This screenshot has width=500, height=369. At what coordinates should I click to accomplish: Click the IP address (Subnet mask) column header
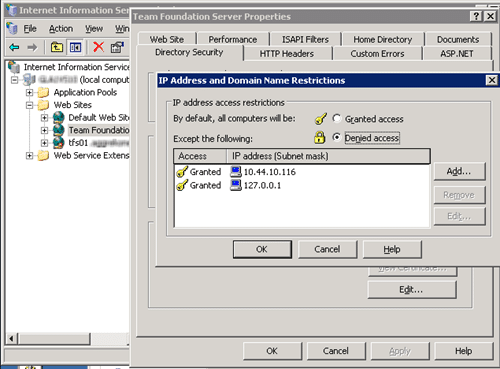click(x=329, y=156)
